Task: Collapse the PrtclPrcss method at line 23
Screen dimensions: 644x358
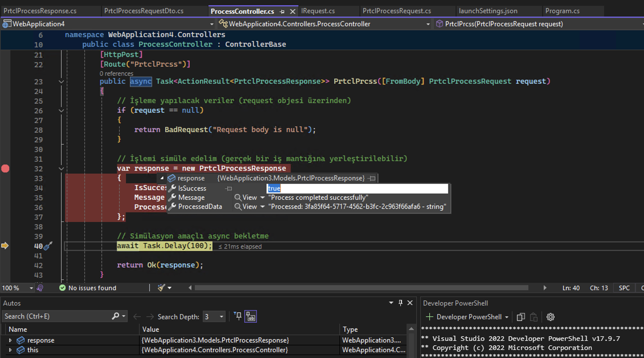Action: [61, 82]
